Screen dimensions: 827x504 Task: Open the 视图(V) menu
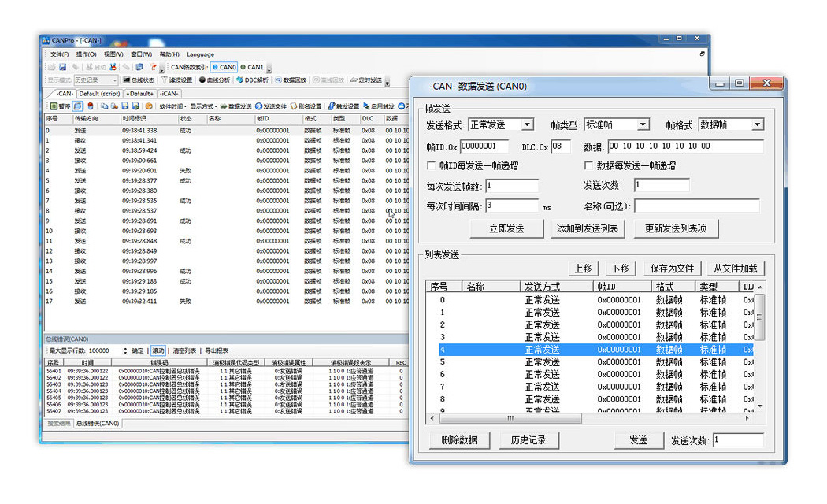pos(113,55)
